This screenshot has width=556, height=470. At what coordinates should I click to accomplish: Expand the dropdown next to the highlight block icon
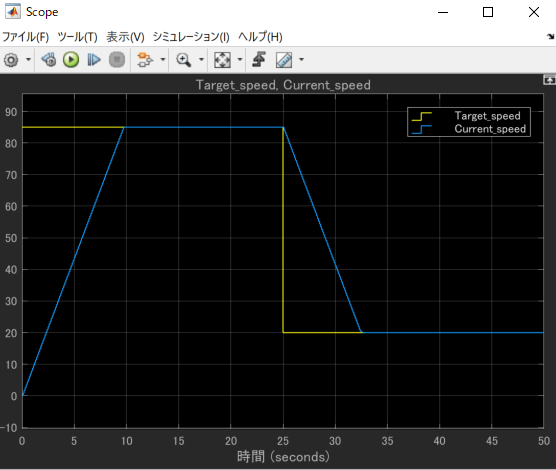163,59
